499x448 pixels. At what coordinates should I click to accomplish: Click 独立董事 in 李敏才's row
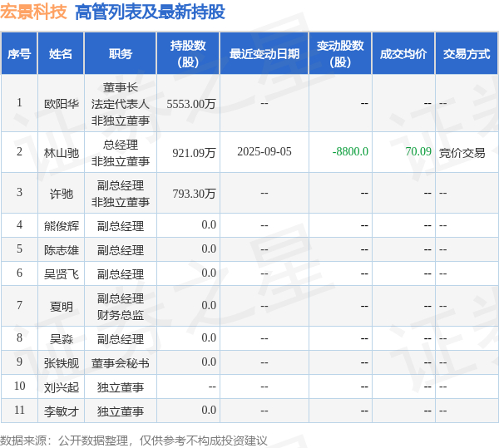[x=121, y=411]
